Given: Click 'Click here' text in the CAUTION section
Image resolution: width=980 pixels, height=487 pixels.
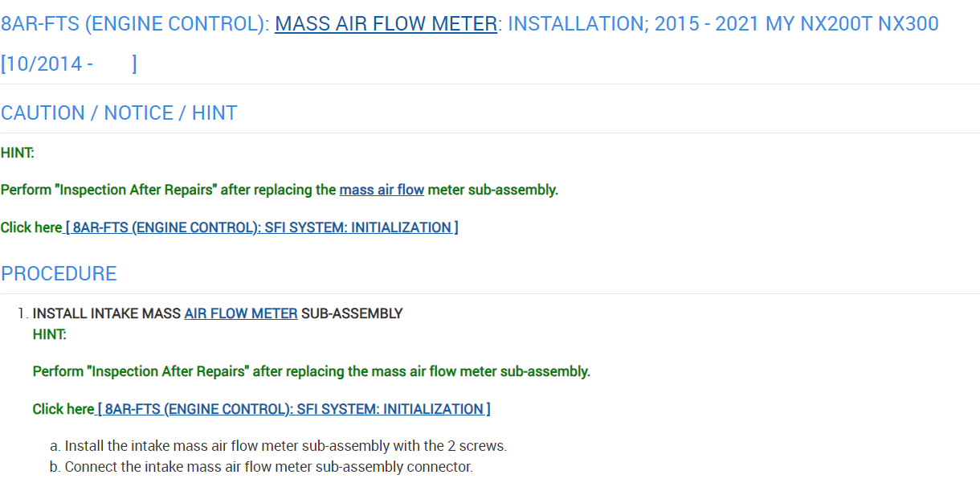Looking at the screenshot, I should click(x=31, y=227).
